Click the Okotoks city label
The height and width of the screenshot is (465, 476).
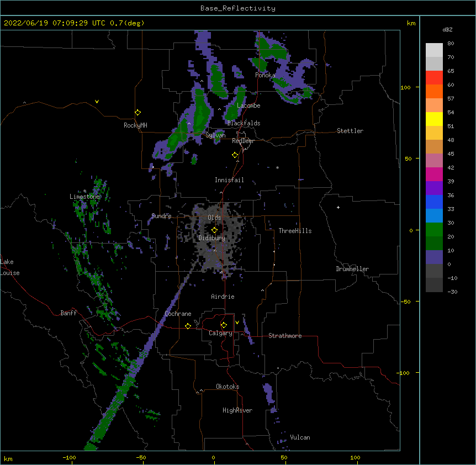click(x=228, y=387)
